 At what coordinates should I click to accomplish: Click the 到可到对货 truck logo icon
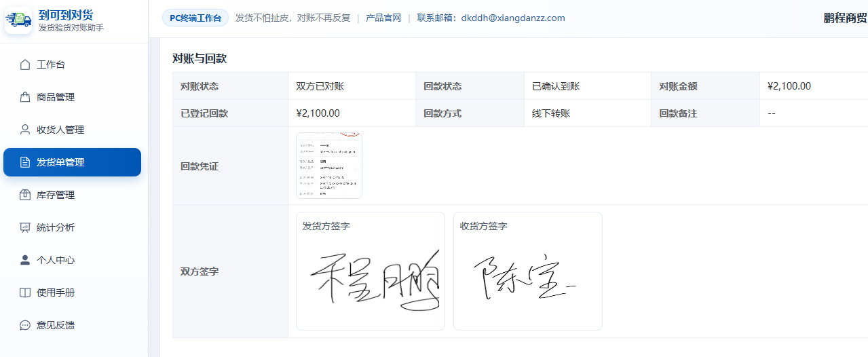18,20
